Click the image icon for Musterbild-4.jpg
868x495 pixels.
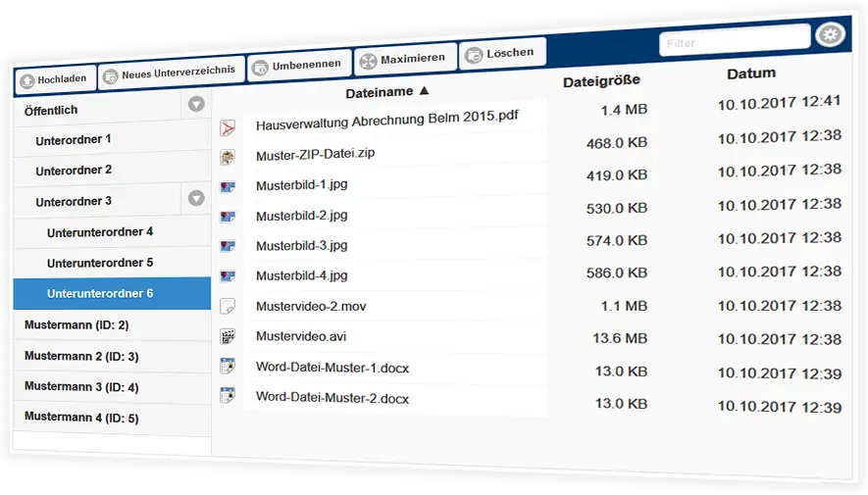tap(228, 275)
